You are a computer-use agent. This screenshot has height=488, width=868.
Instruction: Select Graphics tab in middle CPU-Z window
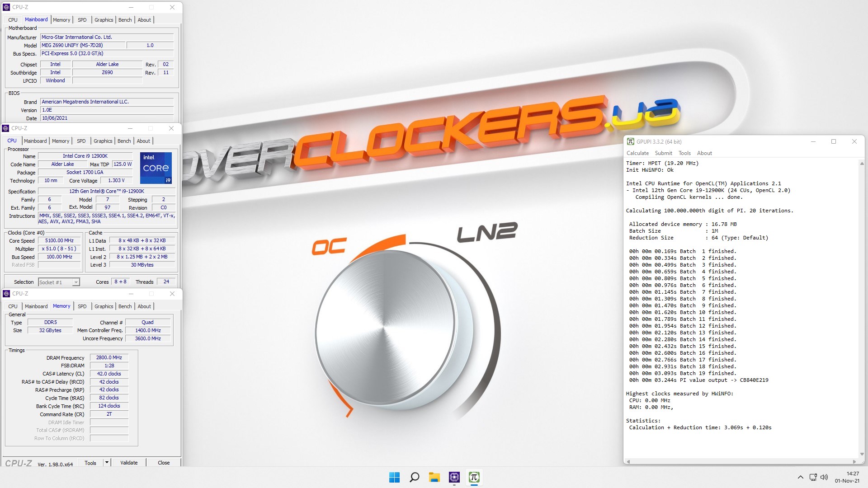(103, 141)
